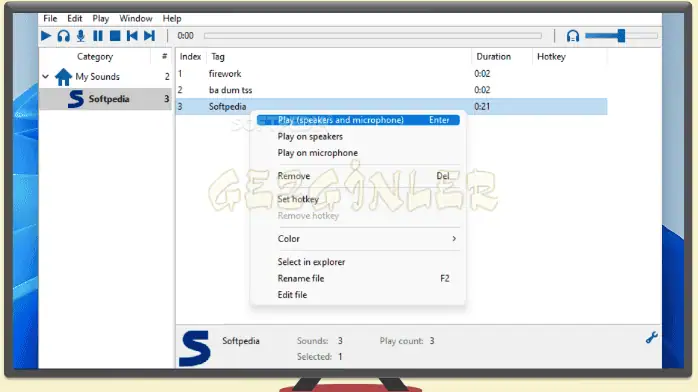Open the File menu
Viewport: 698px width, 392px height.
pos(50,19)
